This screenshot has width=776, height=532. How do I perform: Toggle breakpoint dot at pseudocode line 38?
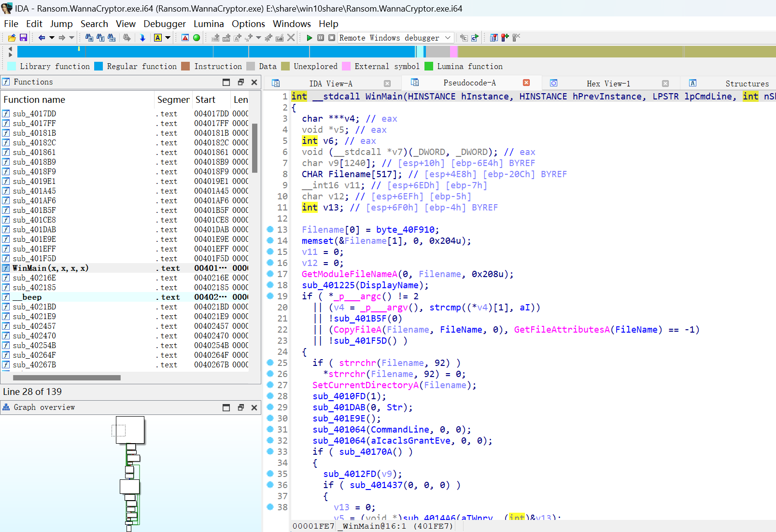270,507
